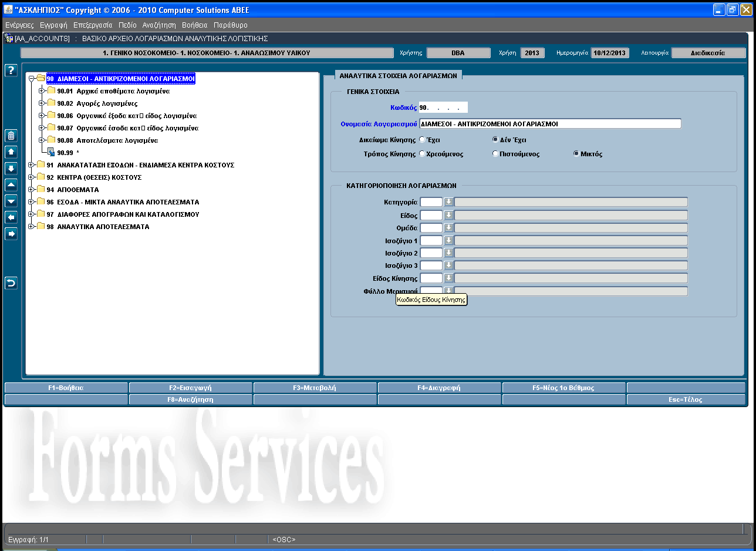This screenshot has height=551, width=756.
Task: Open the Ισοζύγιο 1 lookup arrow
Action: pos(448,240)
